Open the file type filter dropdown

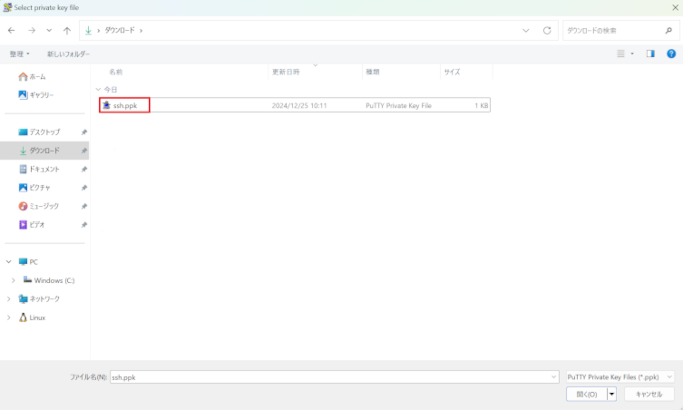click(619, 377)
